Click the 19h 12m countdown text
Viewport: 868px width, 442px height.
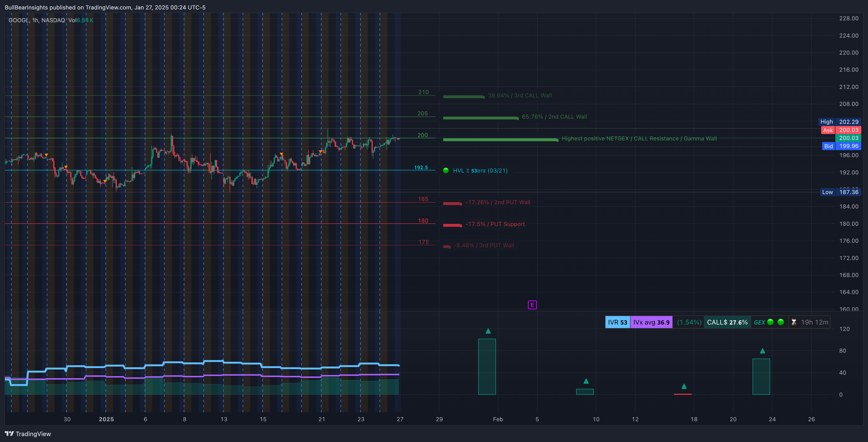click(814, 322)
